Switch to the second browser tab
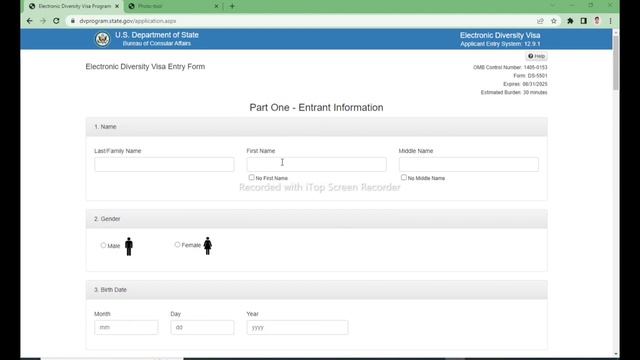This screenshot has width=640, height=360. tap(173, 6)
